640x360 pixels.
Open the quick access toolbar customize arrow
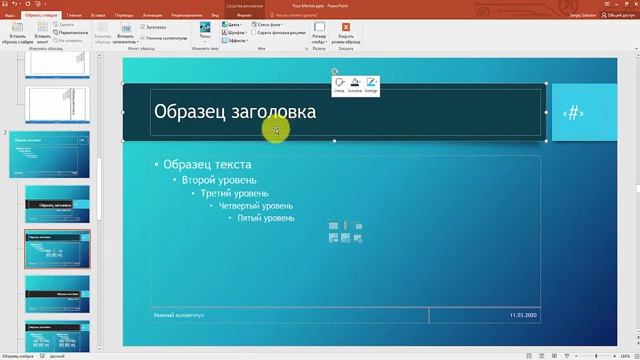point(45,4)
